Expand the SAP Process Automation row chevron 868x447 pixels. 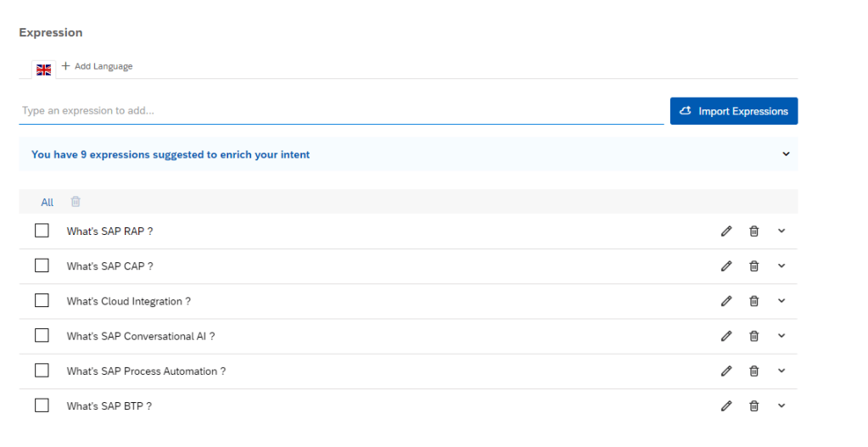pyautogui.click(x=781, y=371)
